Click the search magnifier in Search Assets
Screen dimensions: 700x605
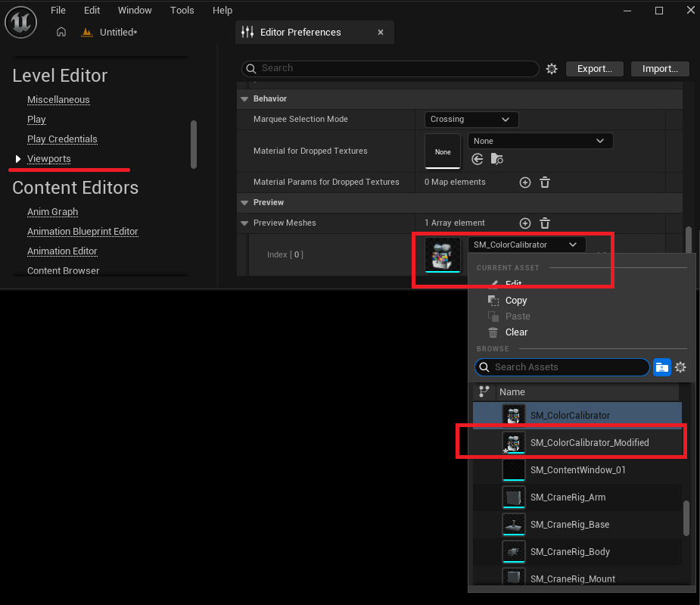pyautogui.click(x=484, y=367)
